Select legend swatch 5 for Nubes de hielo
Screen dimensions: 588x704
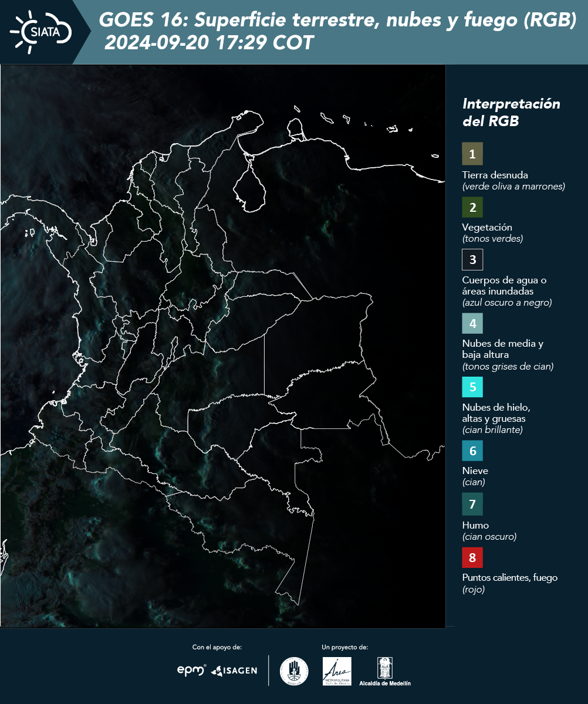click(x=472, y=387)
